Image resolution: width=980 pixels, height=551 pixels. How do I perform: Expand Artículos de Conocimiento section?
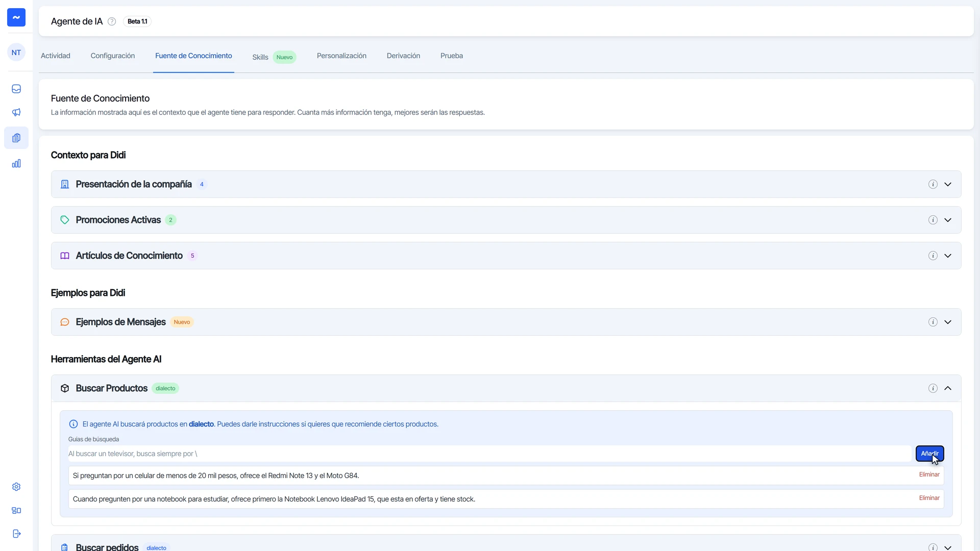948,256
